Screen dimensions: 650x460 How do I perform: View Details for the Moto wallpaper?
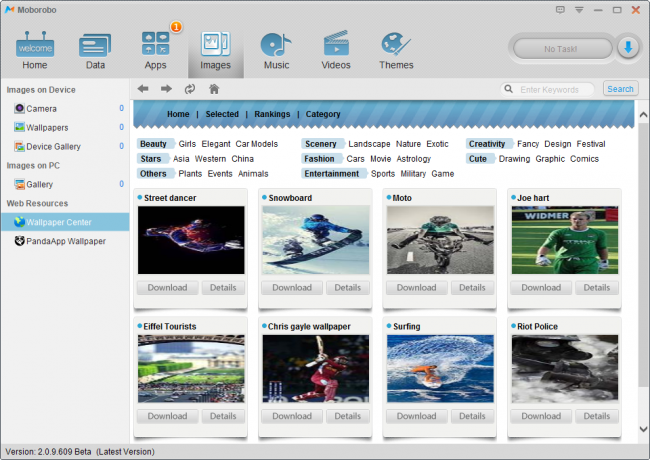[x=472, y=288]
